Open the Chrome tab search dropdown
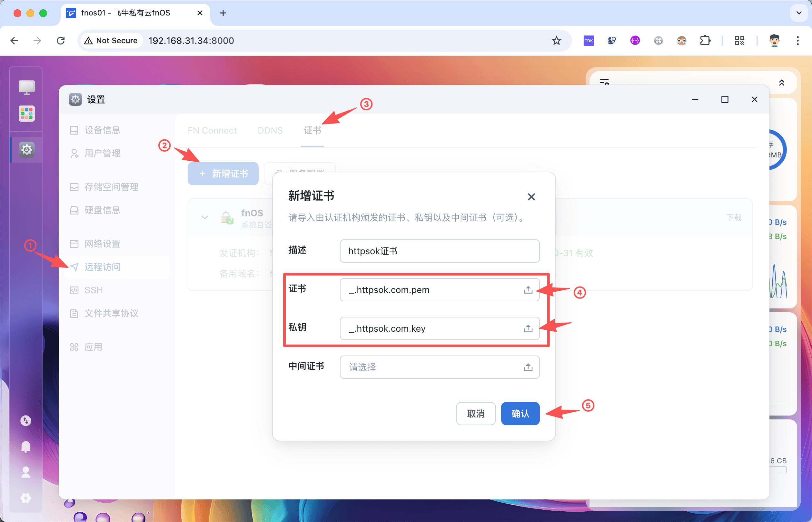 [799, 13]
